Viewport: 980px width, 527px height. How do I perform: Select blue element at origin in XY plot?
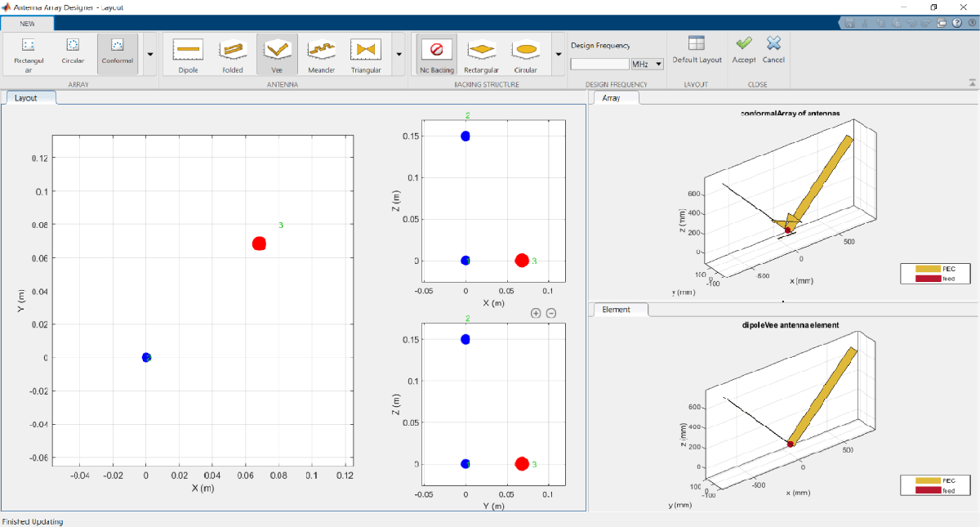146,357
